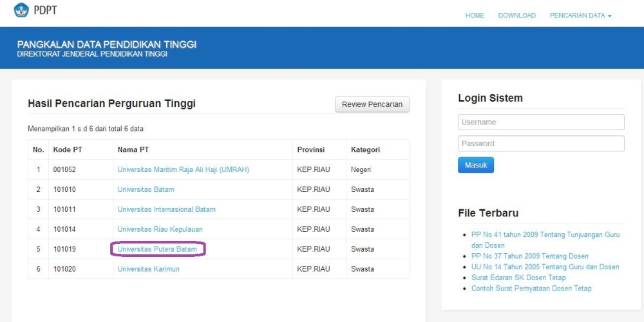
Task: Select PANGKALAN DATA PENDIDIKAN TINGGI banner title
Action: pos(107,44)
